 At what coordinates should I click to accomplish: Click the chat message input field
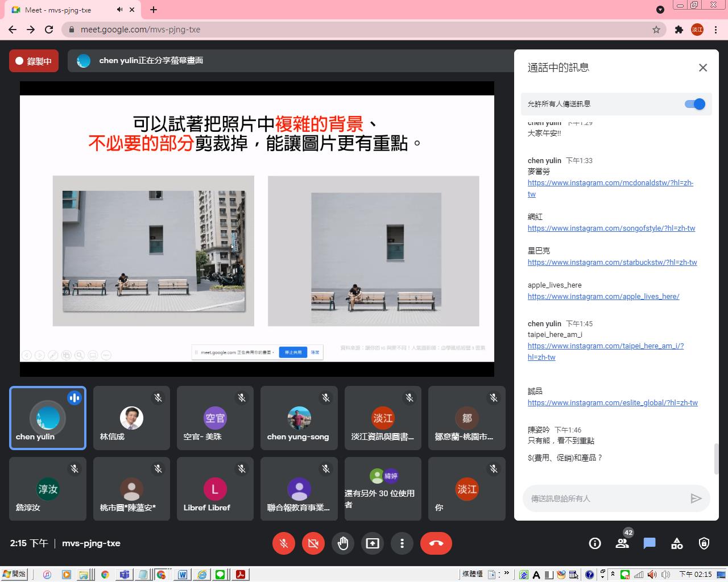(x=605, y=498)
